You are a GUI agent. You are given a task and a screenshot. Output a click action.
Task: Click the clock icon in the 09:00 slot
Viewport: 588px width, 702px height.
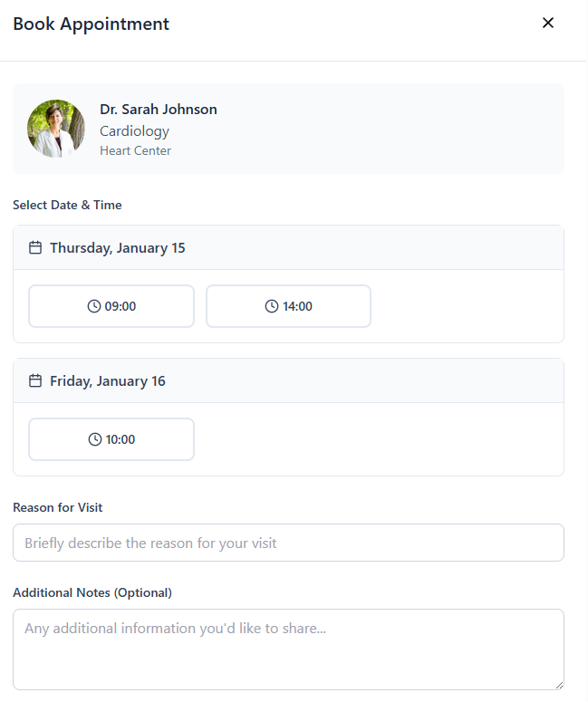point(94,307)
